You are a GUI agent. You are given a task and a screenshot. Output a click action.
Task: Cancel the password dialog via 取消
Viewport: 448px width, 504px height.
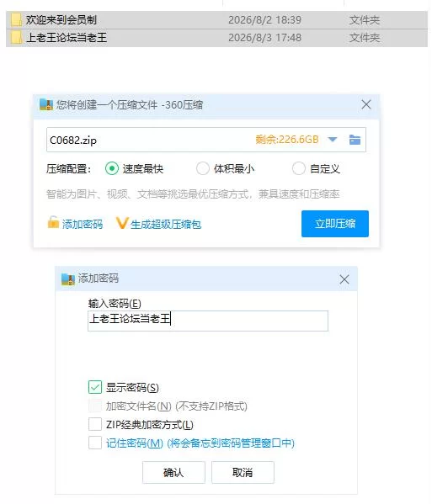(243, 473)
